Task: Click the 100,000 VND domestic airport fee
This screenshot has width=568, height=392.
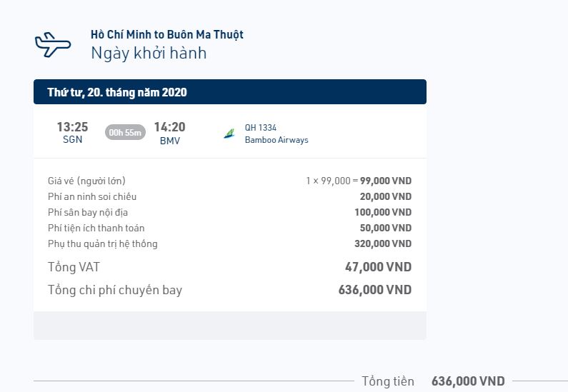Action: tap(383, 212)
